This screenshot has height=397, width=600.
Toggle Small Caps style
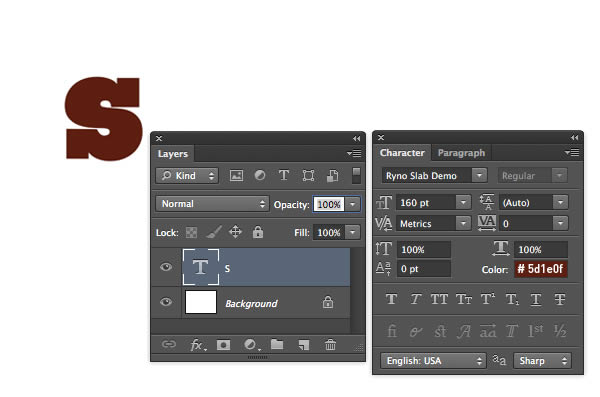coord(464,299)
